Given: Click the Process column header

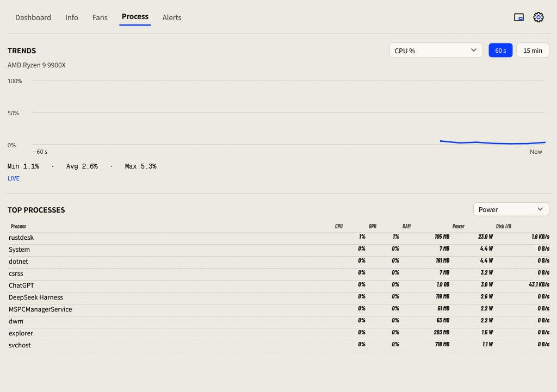Looking at the screenshot, I should pyautogui.click(x=18, y=226).
